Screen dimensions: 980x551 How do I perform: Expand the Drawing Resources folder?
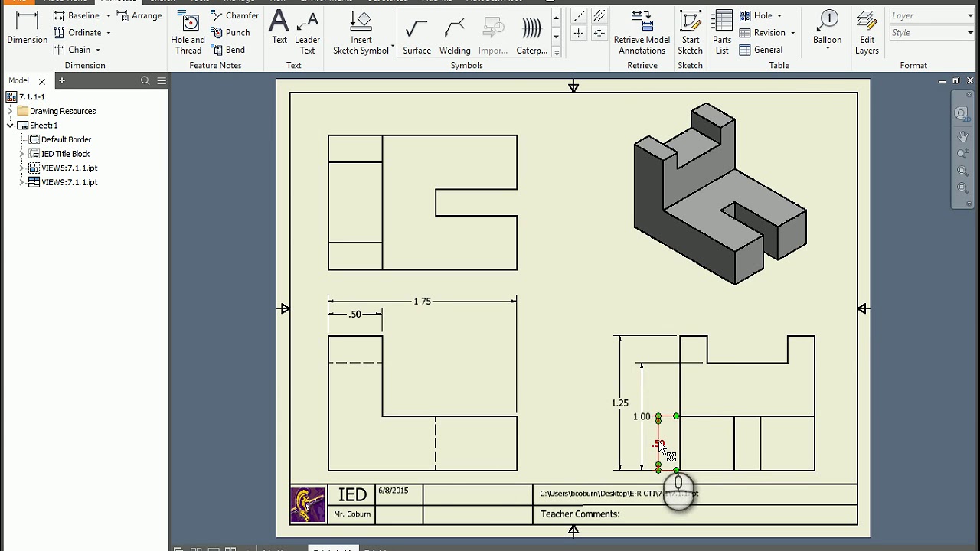coord(10,111)
